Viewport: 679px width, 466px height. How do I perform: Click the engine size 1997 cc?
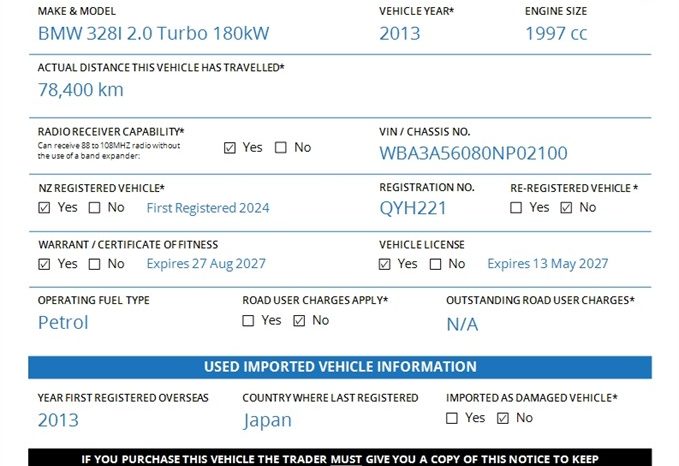click(556, 34)
